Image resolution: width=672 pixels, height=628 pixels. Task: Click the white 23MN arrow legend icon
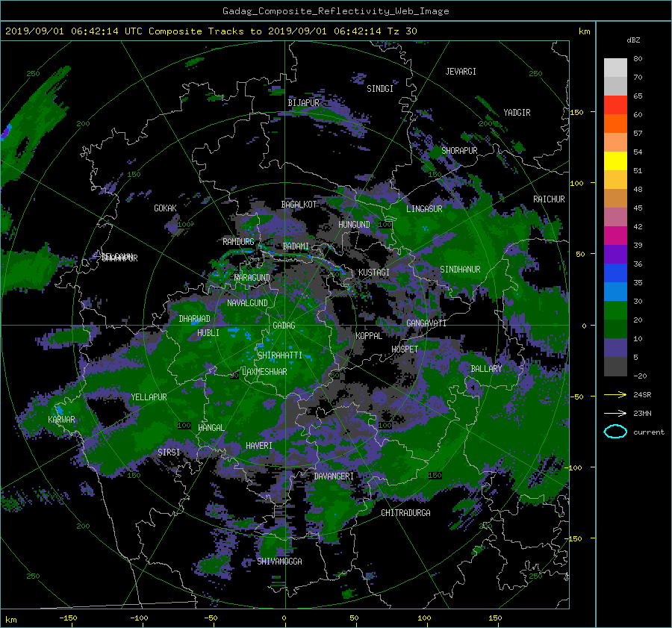(x=615, y=413)
